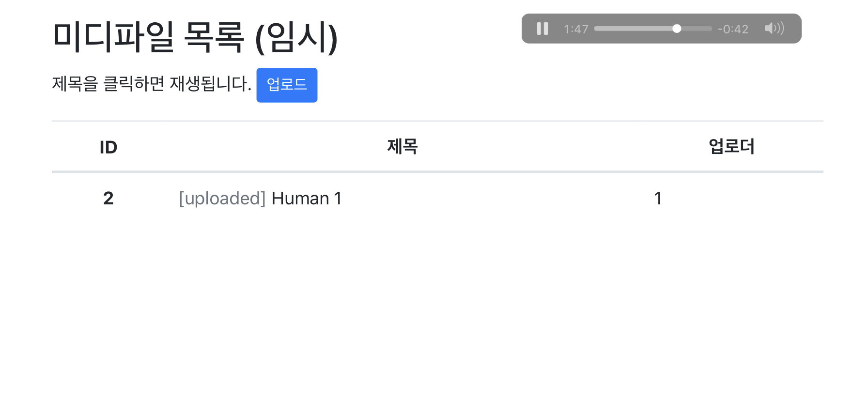
Task: Click the ID column header
Action: (x=108, y=147)
